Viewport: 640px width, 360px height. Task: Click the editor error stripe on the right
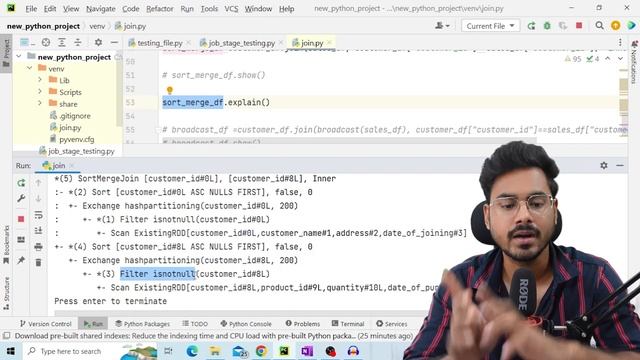623,98
